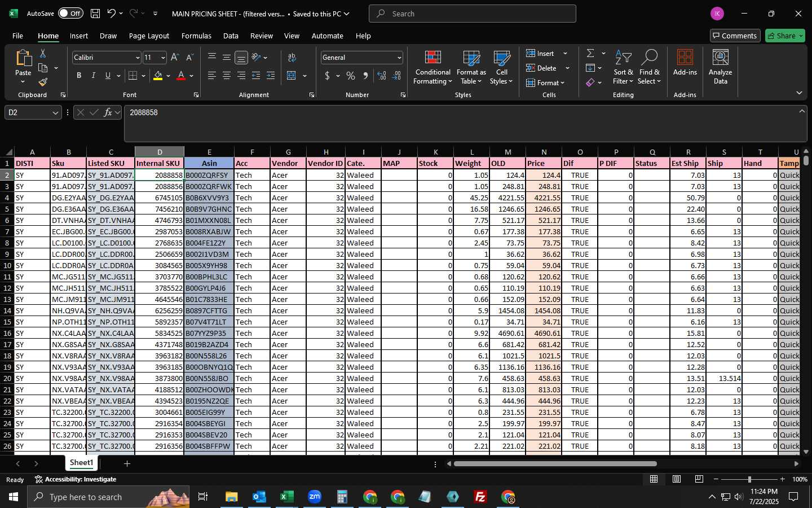Toggle right text alignment
The image size is (812, 508).
click(241, 76)
